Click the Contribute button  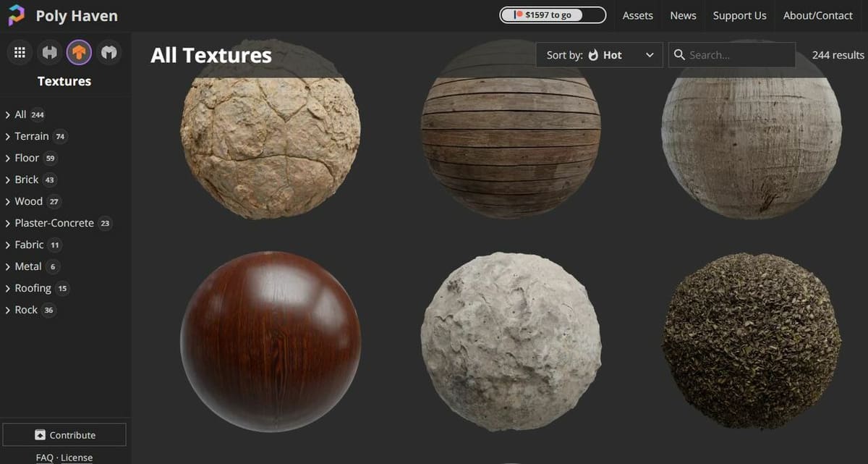point(64,434)
